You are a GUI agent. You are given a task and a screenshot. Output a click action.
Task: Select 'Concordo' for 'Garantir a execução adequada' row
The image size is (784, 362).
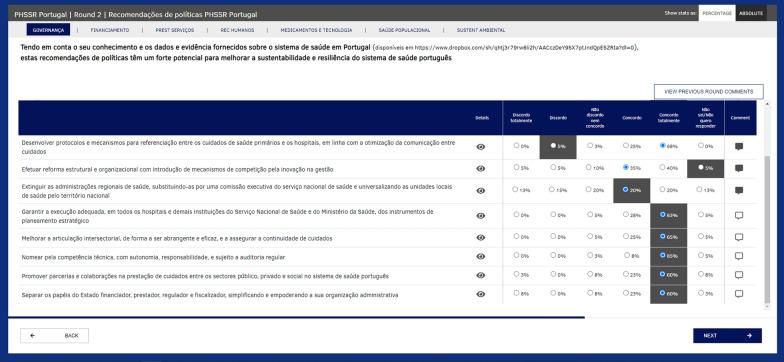click(626, 214)
